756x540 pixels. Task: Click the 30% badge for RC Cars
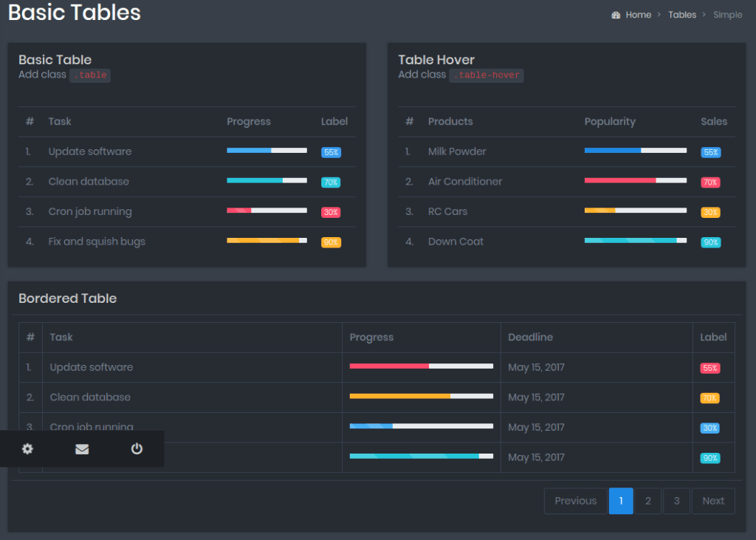(x=710, y=212)
